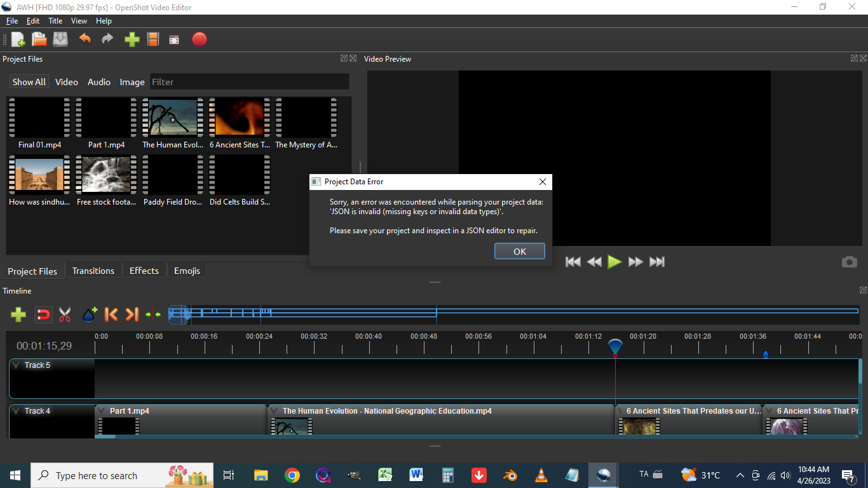Enable the Video filter in Project Files
The width and height of the screenshot is (868, 488).
66,81
